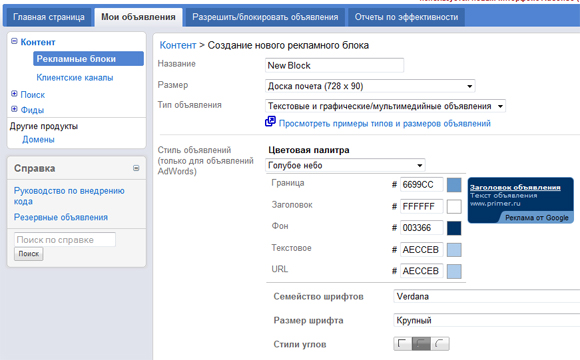Image resolution: width=580 pixels, height=360 pixels.
Task: Open Руководство по внедрению кода help link
Action: pos(69,196)
